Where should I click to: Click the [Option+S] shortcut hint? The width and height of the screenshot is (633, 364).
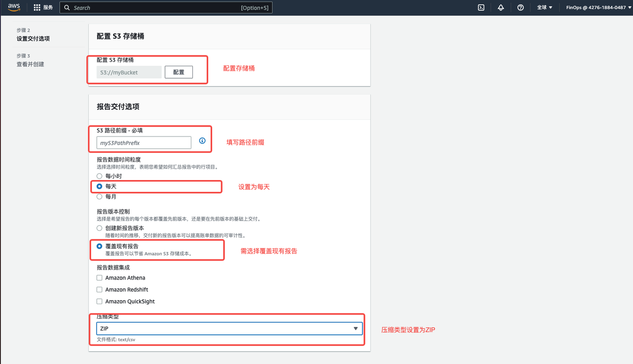[x=255, y=8]
